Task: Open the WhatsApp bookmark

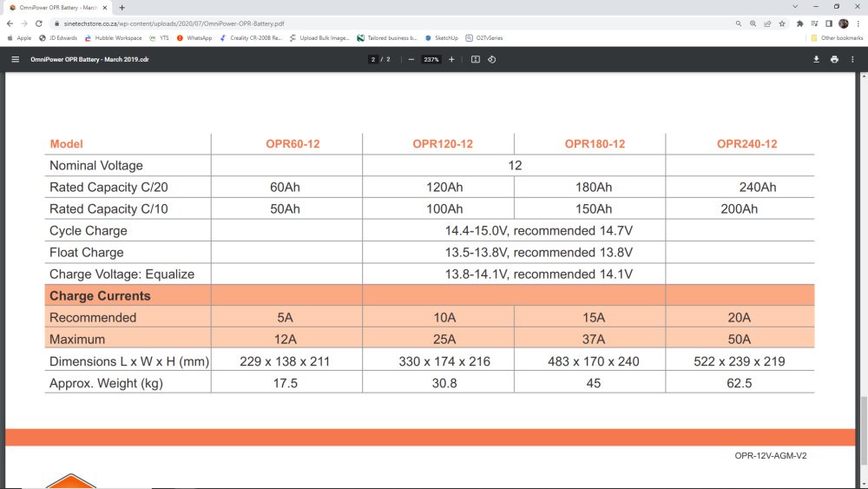Action: (x=194, y=38)
